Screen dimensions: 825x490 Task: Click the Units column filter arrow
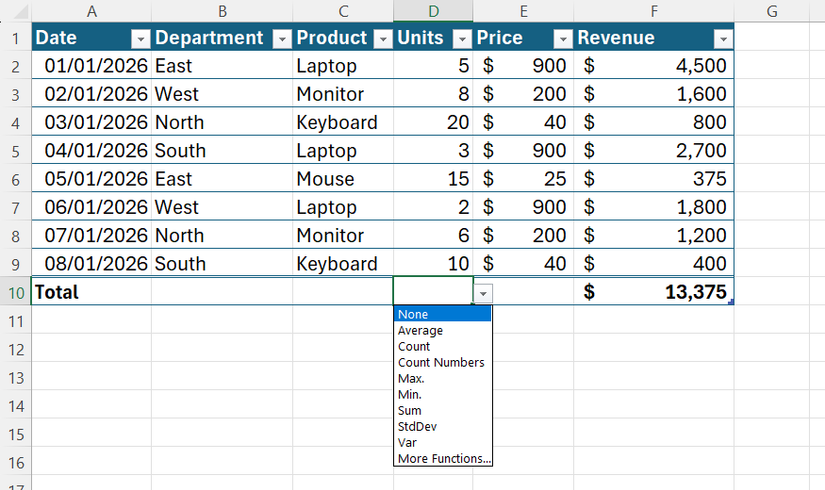pyautogui.click(x=462, y=39)
